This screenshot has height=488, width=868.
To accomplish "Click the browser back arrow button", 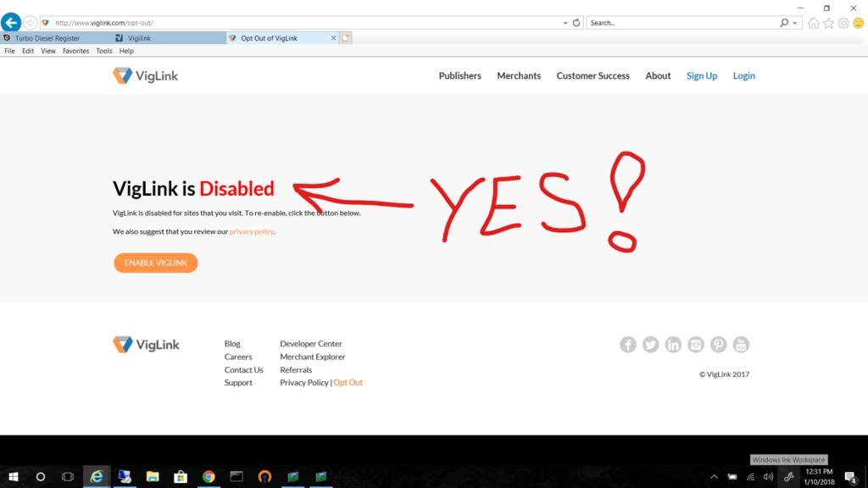I will pyautogui.click(x=10, y=23).
